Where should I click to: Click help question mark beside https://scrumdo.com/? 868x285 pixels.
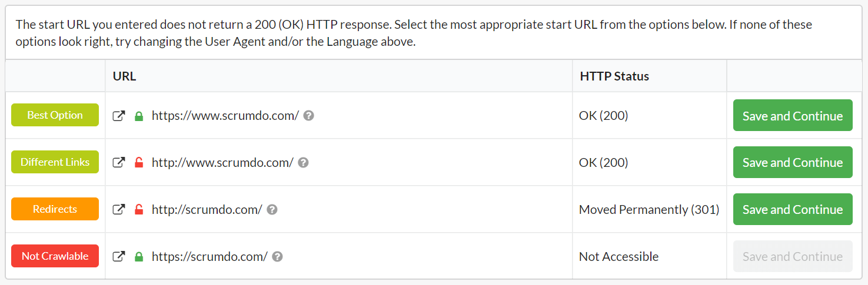[277, 257]
